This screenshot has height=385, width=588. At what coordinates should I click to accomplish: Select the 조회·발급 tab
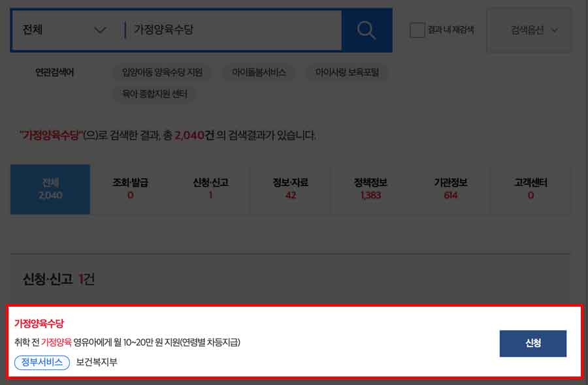(129, 189)
